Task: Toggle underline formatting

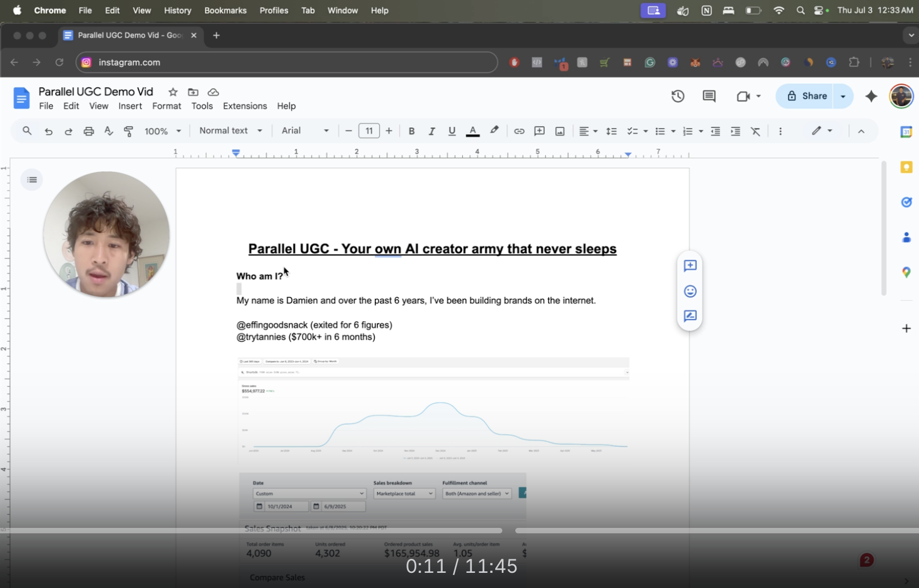Action: (x=452, y=131)
